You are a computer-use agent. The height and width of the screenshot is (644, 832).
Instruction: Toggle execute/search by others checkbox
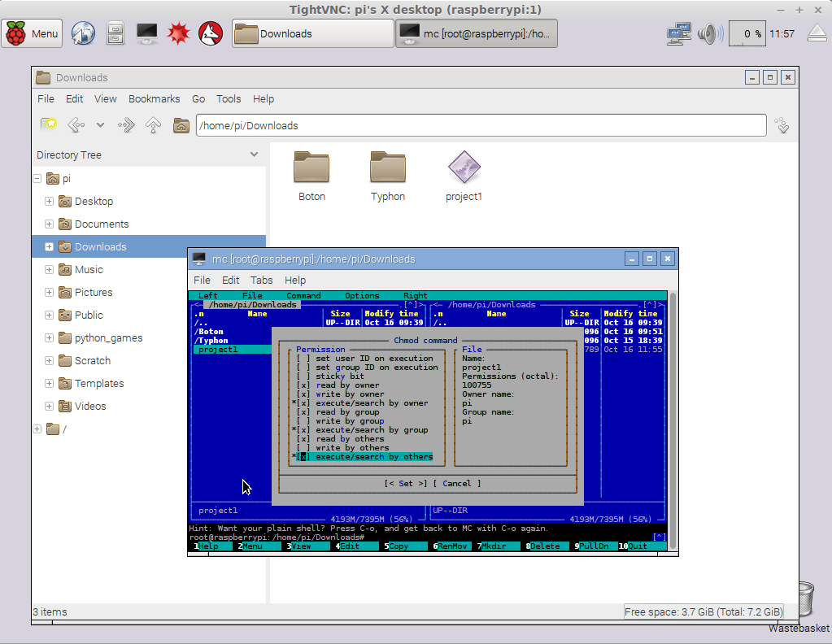click(303, 457)
